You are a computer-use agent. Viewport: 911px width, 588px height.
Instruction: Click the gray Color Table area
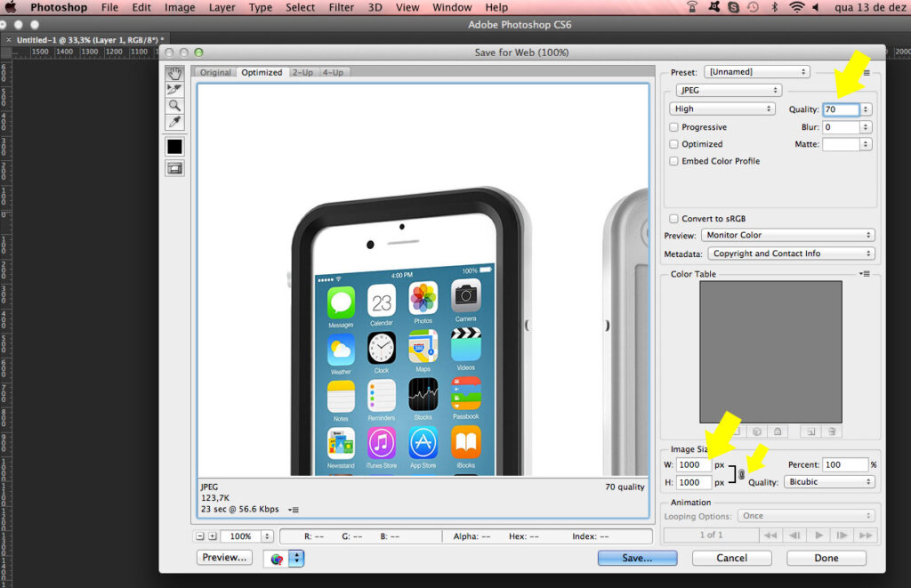click(770, 352)
